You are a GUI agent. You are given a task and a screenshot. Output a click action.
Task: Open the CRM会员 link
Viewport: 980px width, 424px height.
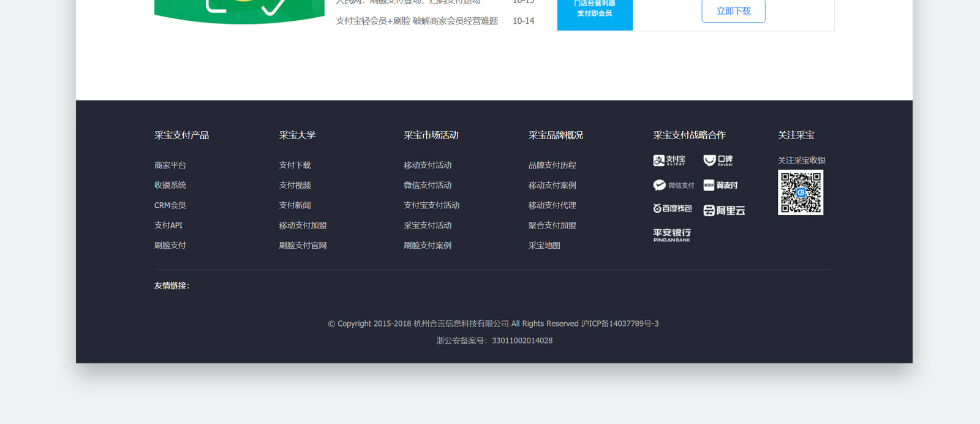(170, 205)
